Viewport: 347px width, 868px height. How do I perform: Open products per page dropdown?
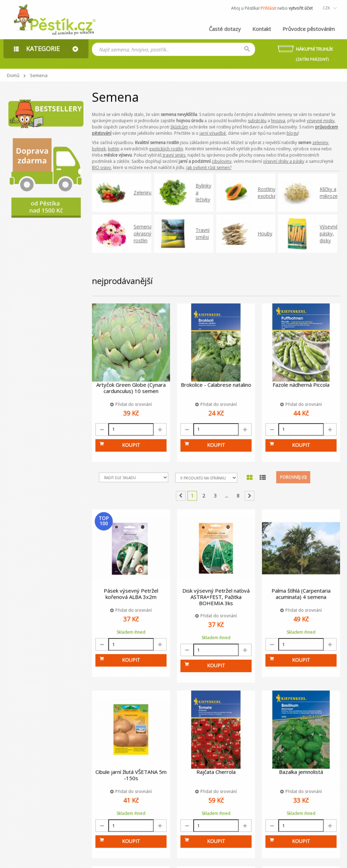point(206,478)
